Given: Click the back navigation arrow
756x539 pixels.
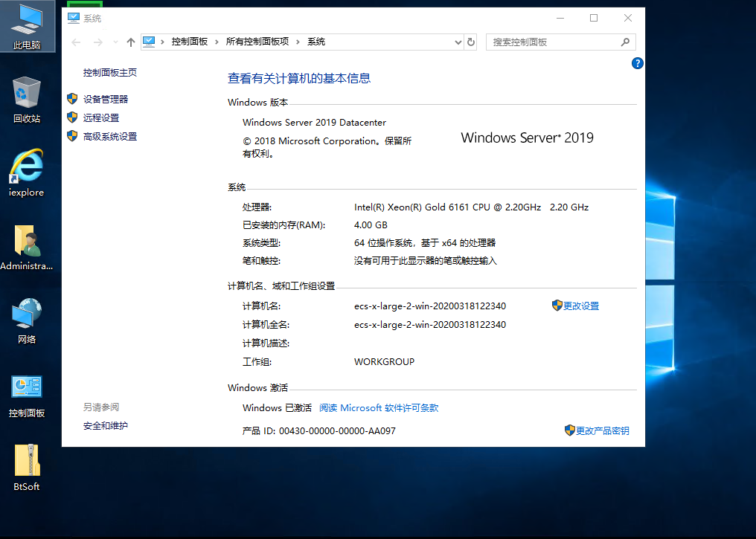Looking at the screenshot, I should [76, 42].
